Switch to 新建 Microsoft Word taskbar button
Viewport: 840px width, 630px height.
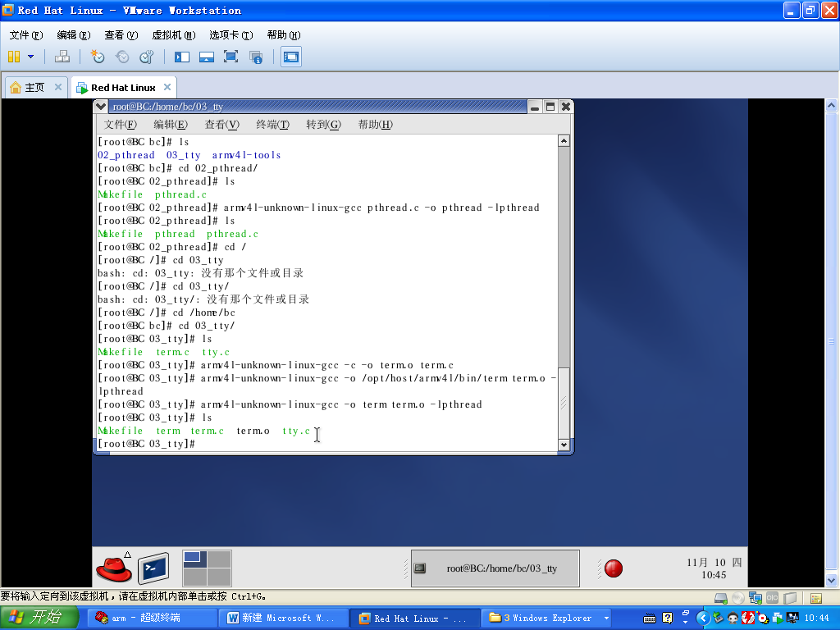[x=283, y=619]
